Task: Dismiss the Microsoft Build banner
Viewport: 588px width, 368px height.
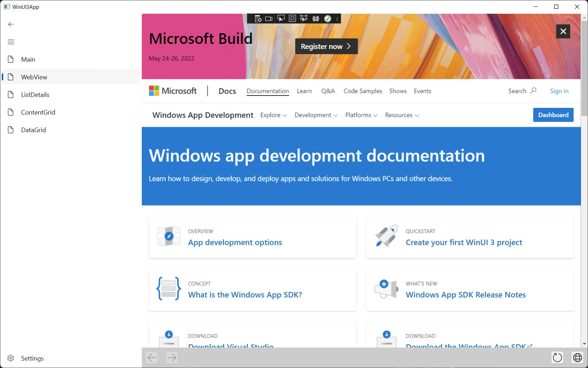Action: (563, 31)
